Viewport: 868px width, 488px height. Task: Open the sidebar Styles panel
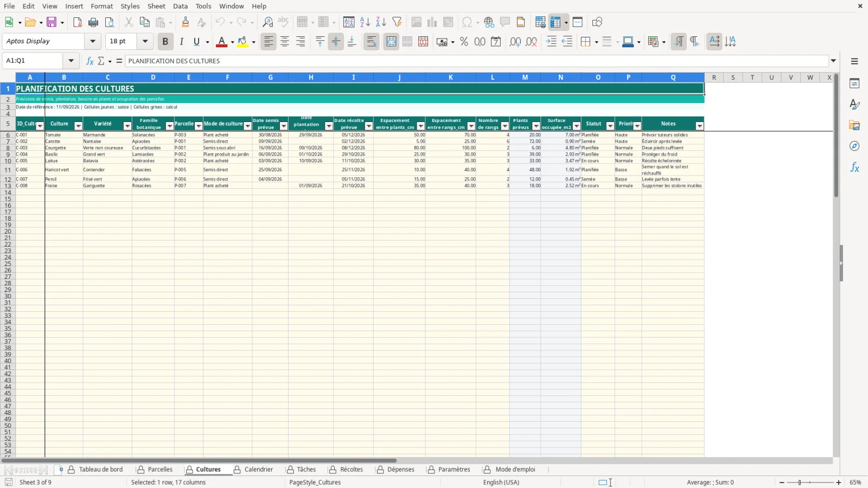854,104
